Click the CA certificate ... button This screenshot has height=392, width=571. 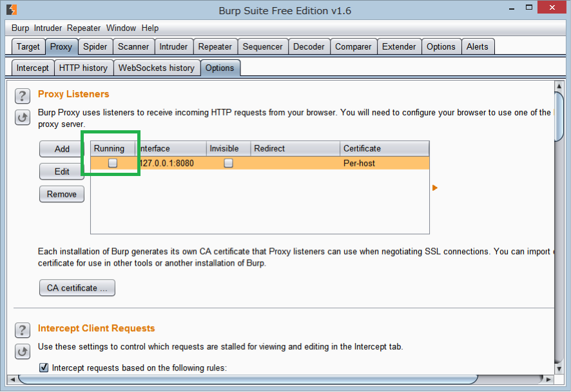pyautogui.click(x=77, y=288)
